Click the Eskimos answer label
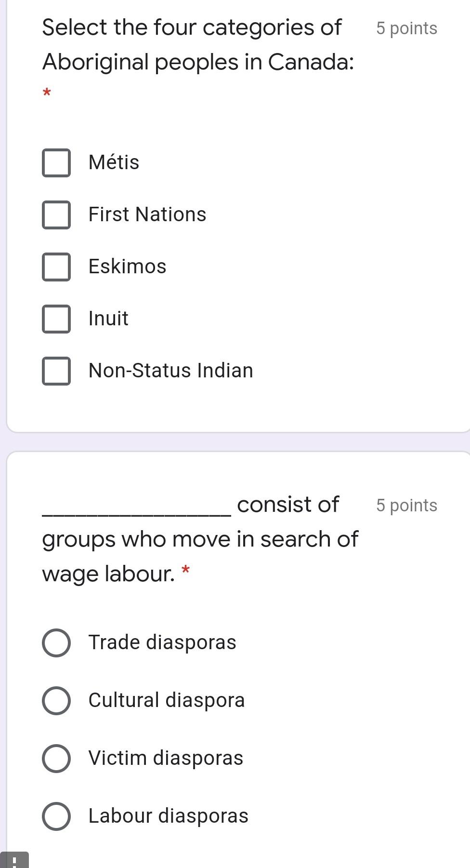The image size is (470, 868). pos(127,267)
